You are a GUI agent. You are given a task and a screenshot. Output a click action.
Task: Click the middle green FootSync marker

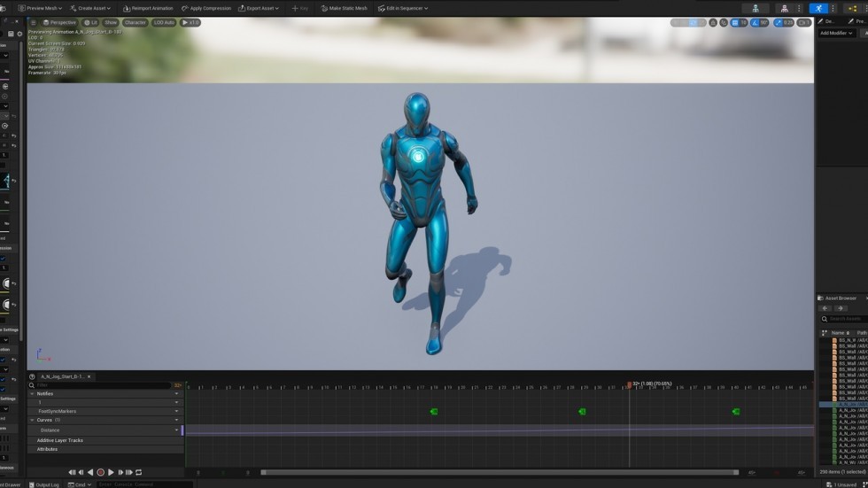point(583,412)
